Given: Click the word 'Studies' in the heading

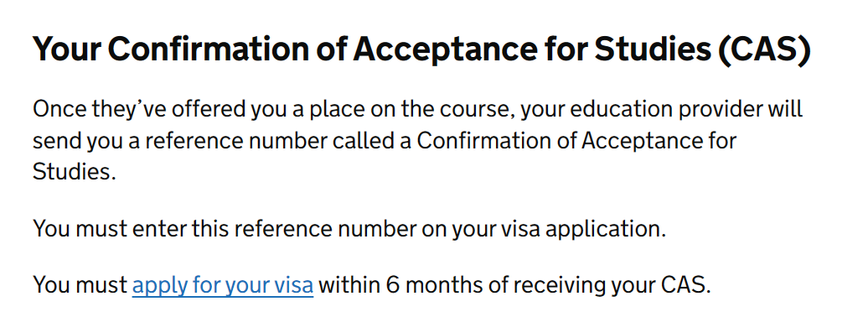Looking at the screenshot, I should point(652,49).
